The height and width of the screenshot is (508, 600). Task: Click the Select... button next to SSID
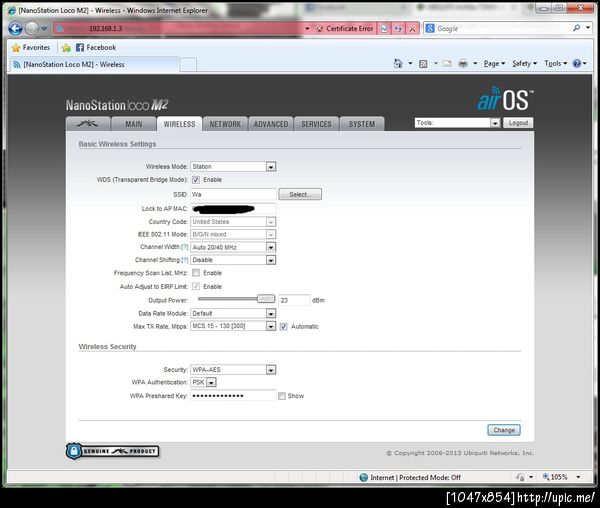tap(300, 194)
